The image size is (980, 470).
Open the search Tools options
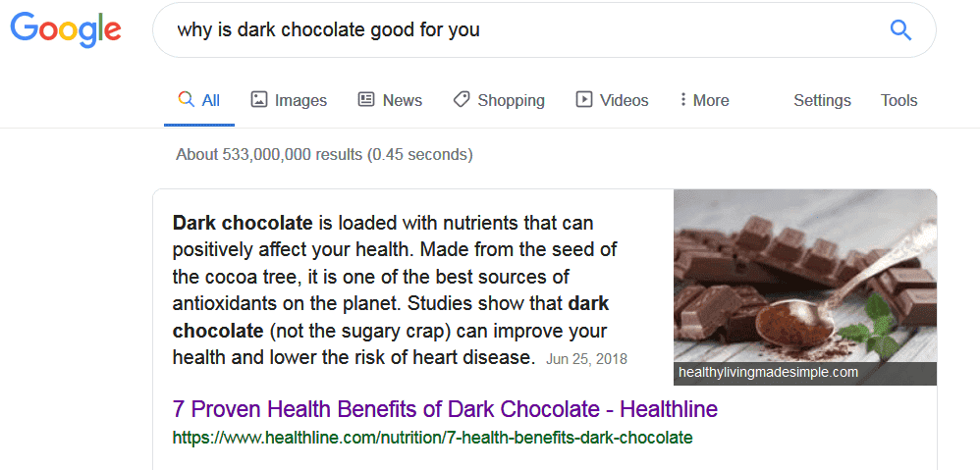898,100
